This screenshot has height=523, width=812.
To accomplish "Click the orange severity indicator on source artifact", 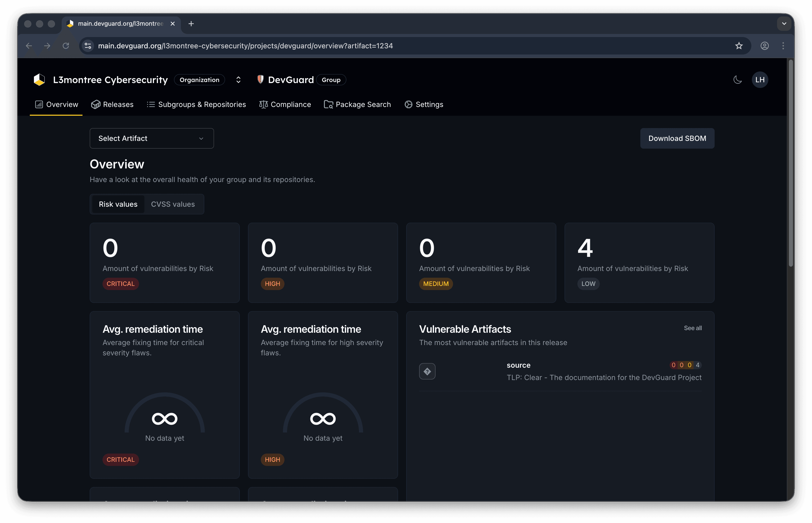I will tap(681, 365).
